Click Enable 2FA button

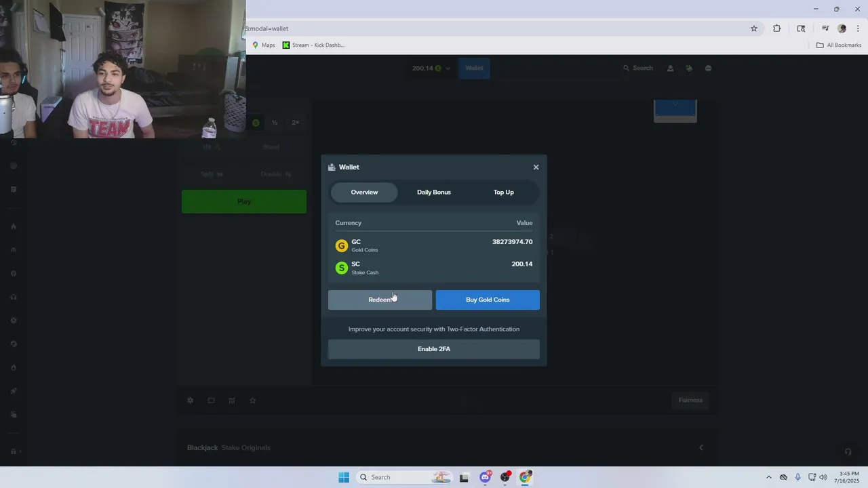click(x=434, y=349)
